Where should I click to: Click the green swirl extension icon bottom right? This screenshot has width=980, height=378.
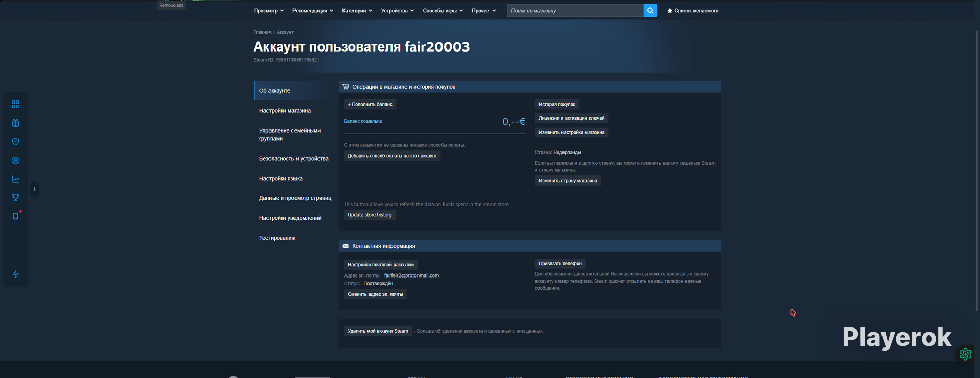point(965,354)
